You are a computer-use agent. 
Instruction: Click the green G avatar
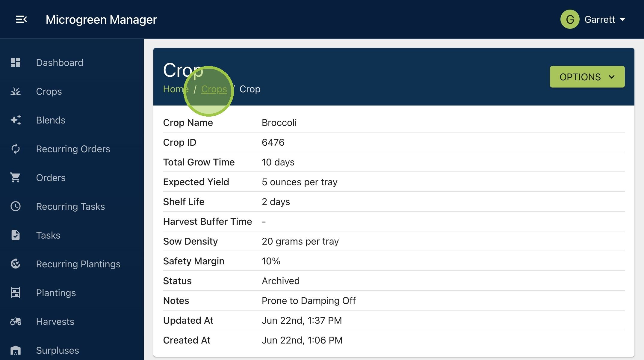(x=570, y=19)
